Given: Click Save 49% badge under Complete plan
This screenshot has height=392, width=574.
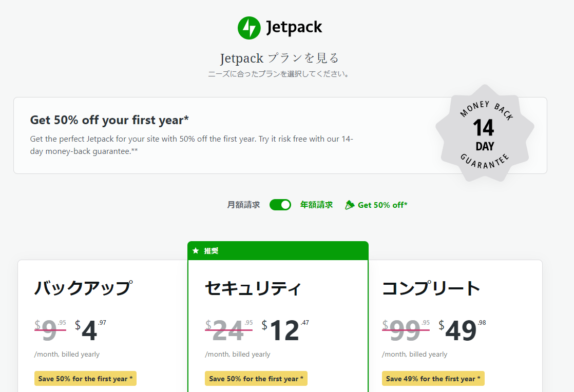Looking at the screenshot, I should pyautogui.click(x=433, y=379).
